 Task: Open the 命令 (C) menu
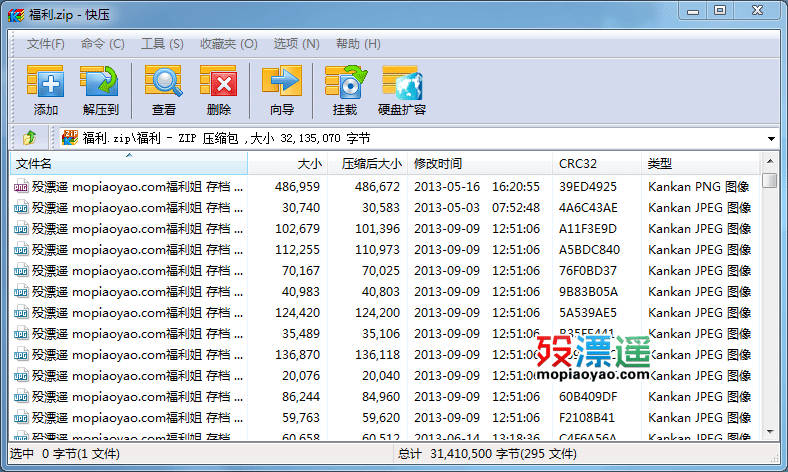103,44
